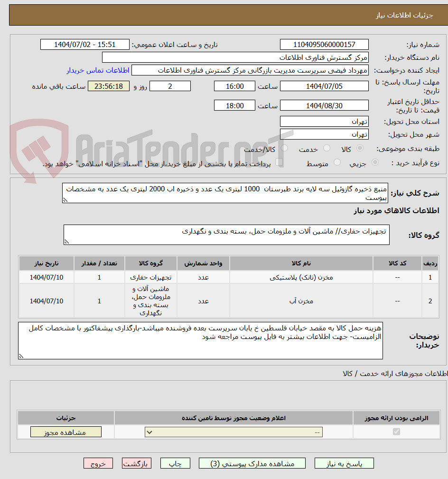
Task: Click the بازگشت button
Action: (137, 463)
